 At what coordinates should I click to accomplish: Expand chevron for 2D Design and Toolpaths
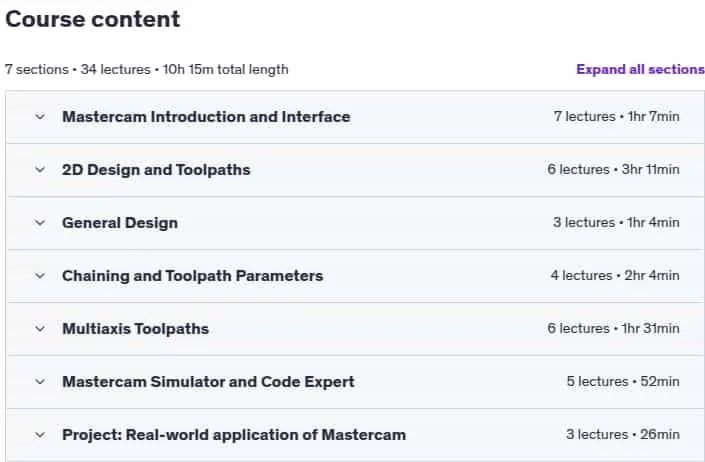[x=40, y=170]
